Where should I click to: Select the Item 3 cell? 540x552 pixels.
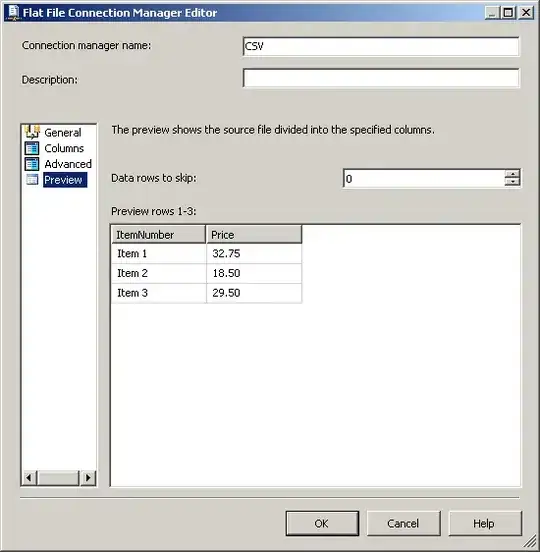[159, 293]
